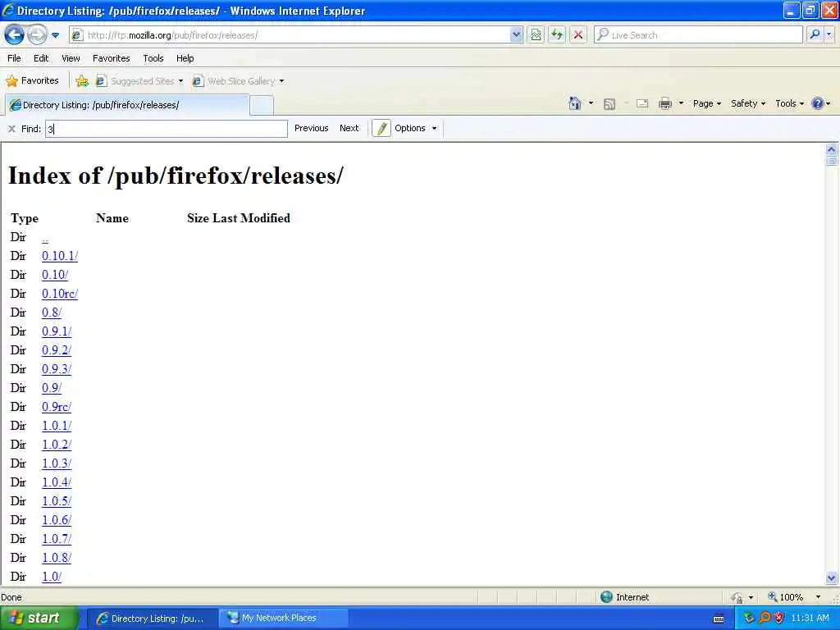
Task: Click the Forward navigation arrow
Action: (x=37, y=35)
